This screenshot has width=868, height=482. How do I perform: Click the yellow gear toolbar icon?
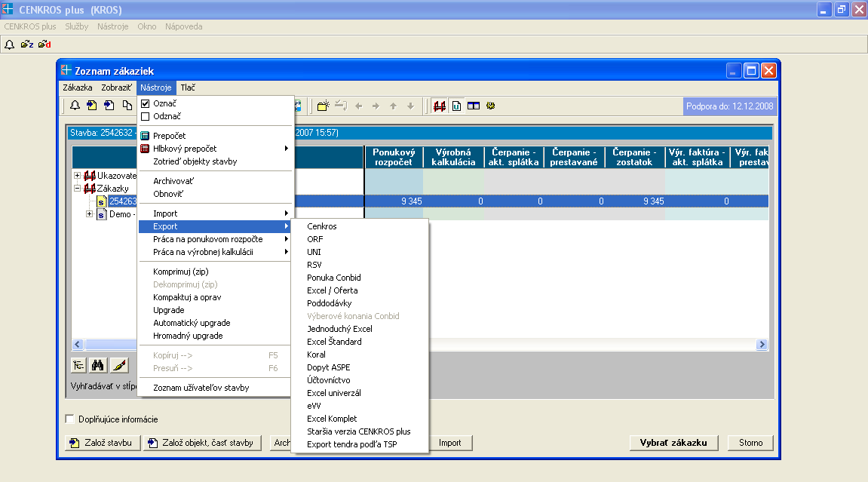point(490,106)
